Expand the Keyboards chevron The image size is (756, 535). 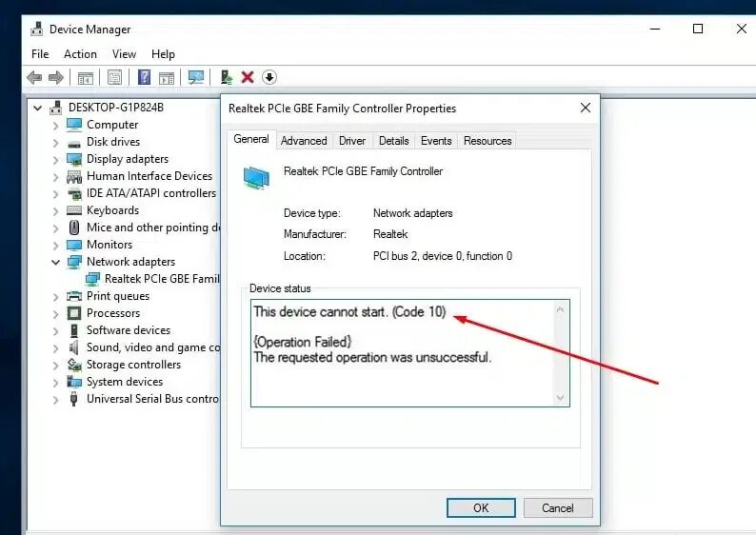click(55, 211)
